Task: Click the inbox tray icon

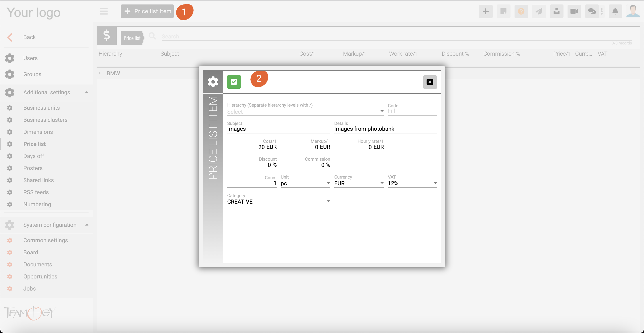Action: [557, 11]
